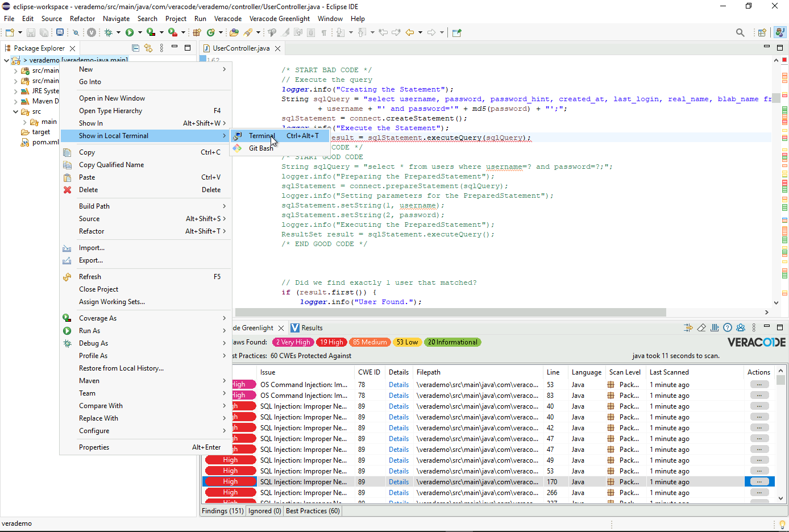Open Details link for line 170 issue
The image size is (789, 532).
398,482
